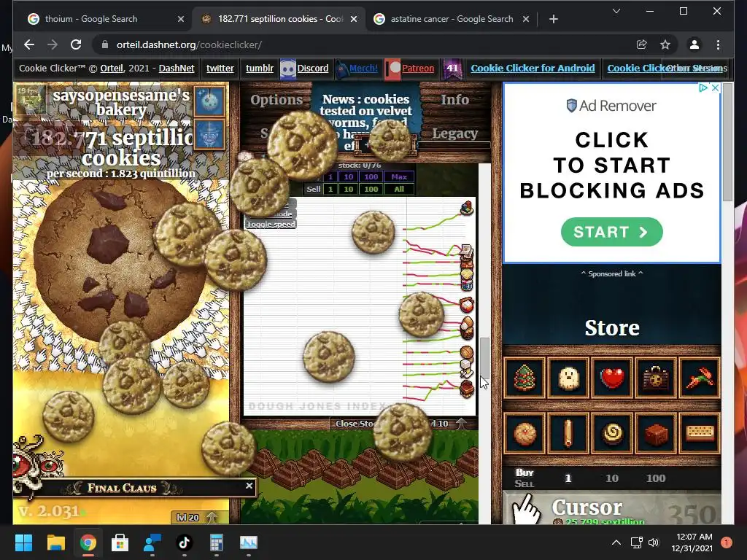Image resolution: width=747 pixels, height=560 pixels.
Task: Buy the Christmas tree cookie upgrade
Action: point(525,378)
